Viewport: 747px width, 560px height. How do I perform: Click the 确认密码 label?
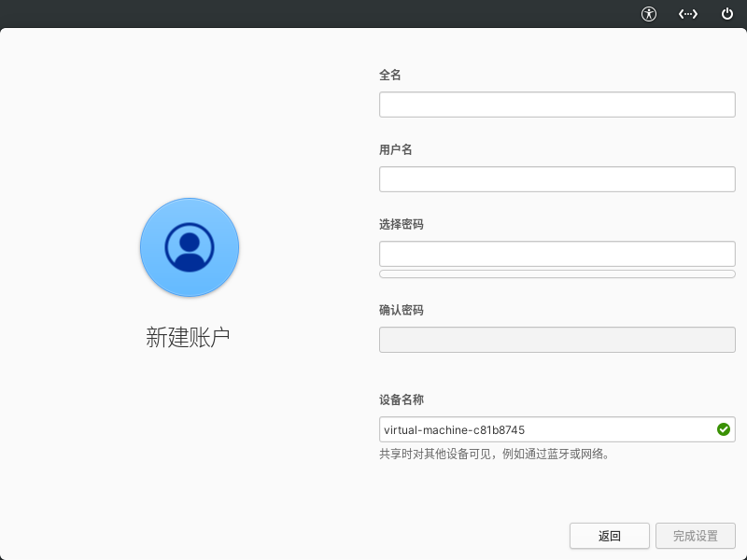pyautogui.click(x=402, y=310)
